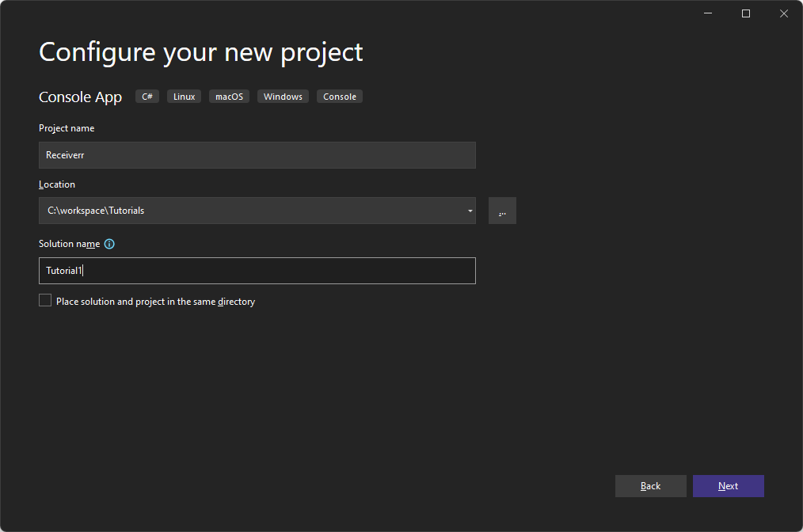Image resolution: width=803 pixels, height=532 pixels.
Task: Click the Windows platform tag
Action: (x=283, y=96)
